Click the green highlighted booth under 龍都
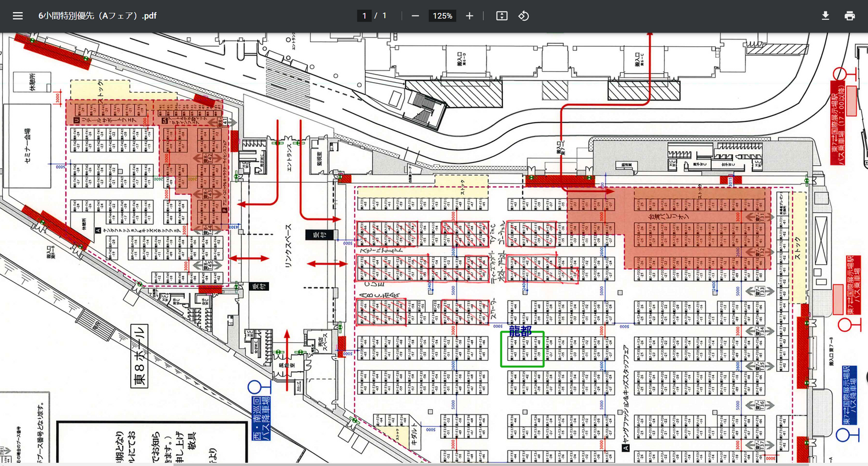 522,350
